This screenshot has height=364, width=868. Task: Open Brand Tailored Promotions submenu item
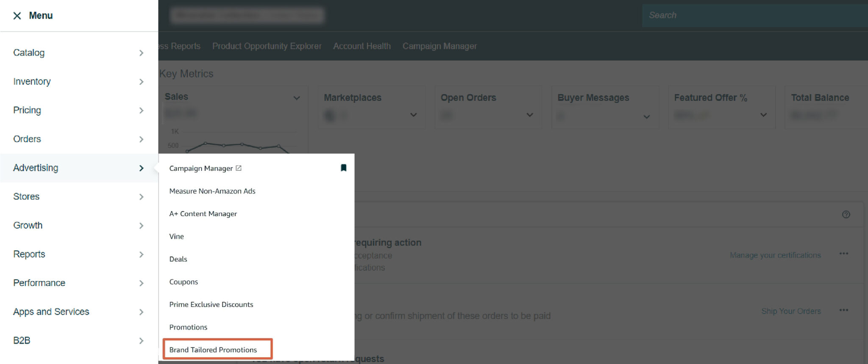click(213, 350)
